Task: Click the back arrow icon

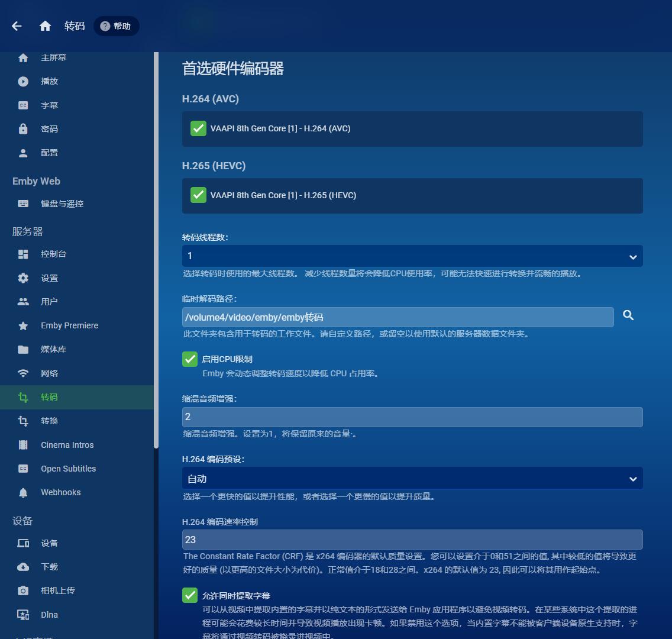Action: click(x=17, y=26)
